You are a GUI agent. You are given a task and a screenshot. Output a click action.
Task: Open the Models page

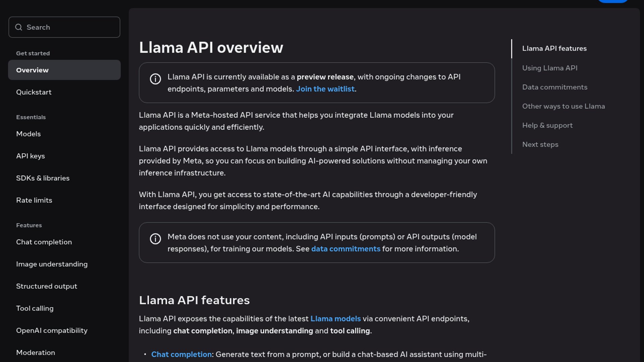click(x=29, y=134)
